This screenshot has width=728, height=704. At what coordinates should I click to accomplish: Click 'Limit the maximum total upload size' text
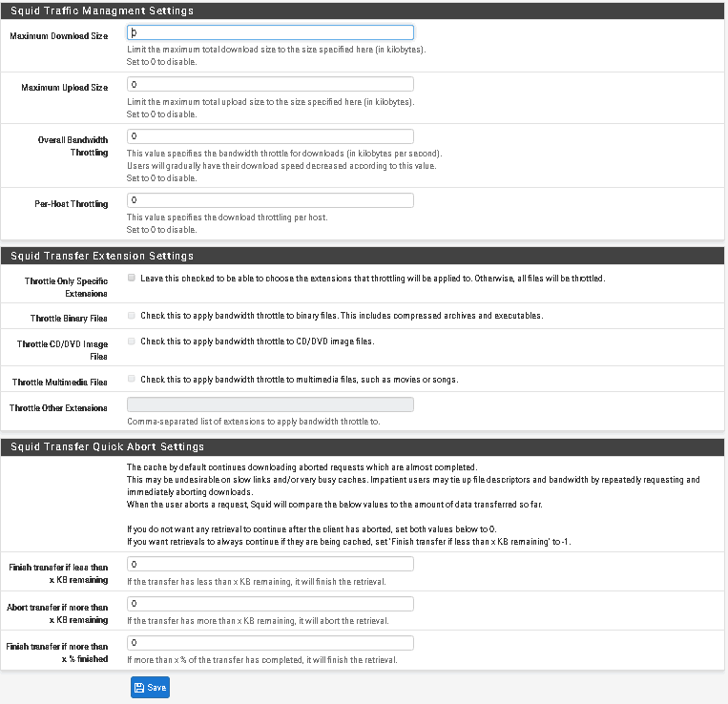pos(271,102)
